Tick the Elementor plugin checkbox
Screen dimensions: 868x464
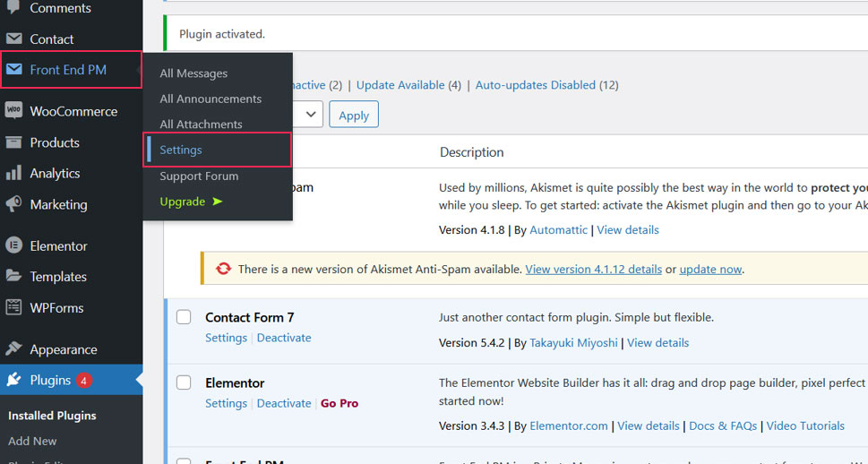point(184,382)
